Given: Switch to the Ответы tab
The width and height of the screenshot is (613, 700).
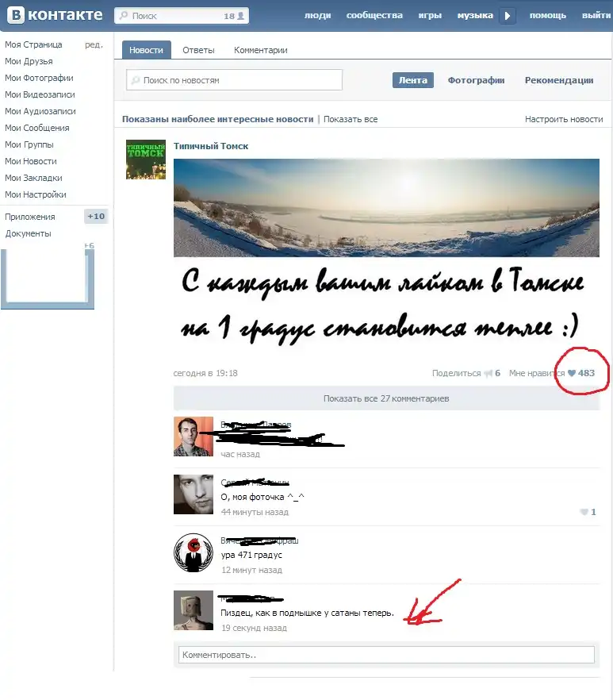Looking at the screenshot, I should point(198,50).
